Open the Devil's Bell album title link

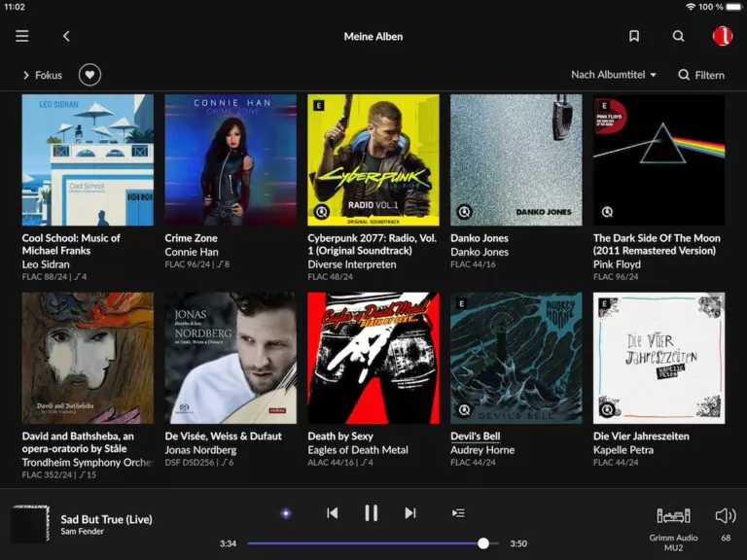coord(475,437)
